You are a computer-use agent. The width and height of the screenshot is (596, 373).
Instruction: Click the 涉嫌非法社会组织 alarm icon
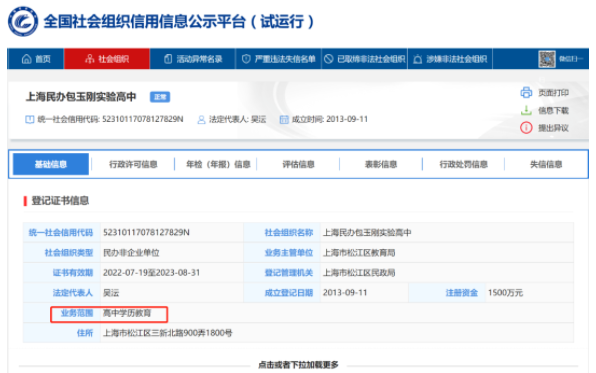click(x=418, y=59)
